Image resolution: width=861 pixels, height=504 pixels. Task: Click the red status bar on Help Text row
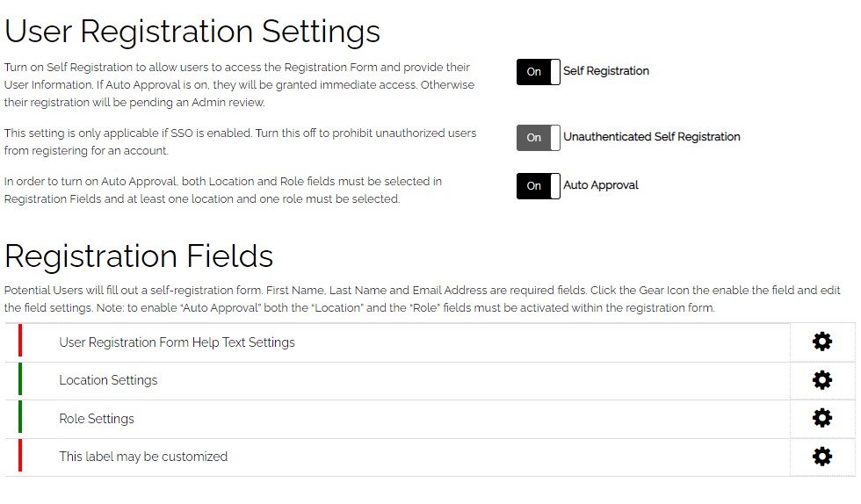click(x=20, y=341)
